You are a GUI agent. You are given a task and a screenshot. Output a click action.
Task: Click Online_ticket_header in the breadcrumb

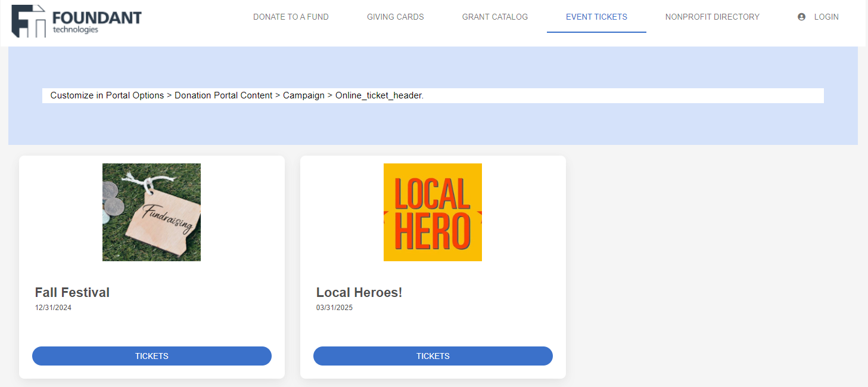378,95
